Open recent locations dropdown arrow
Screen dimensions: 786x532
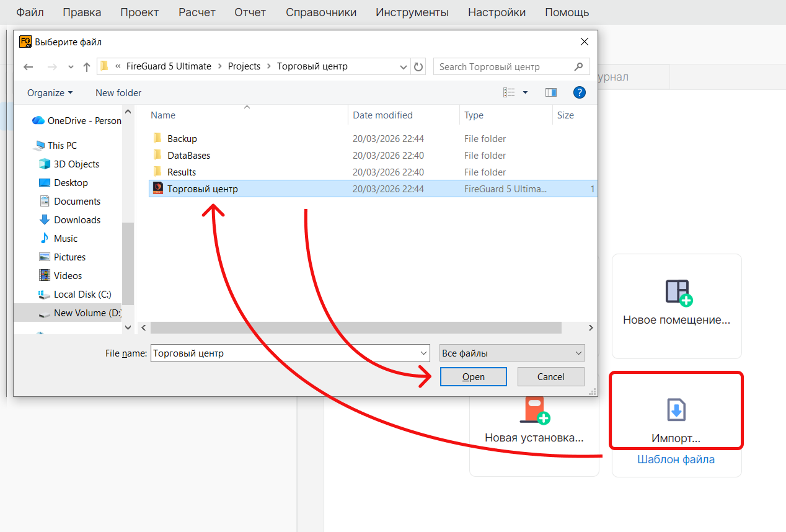coord(71,67)
